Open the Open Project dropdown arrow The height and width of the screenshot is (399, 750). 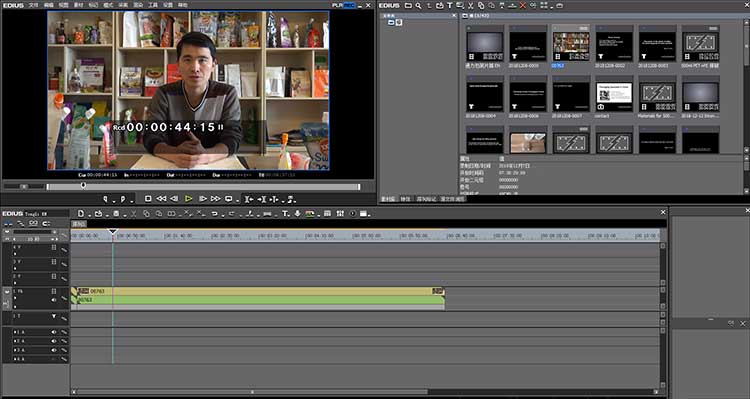pyautogui.click(x=108, y=215)
